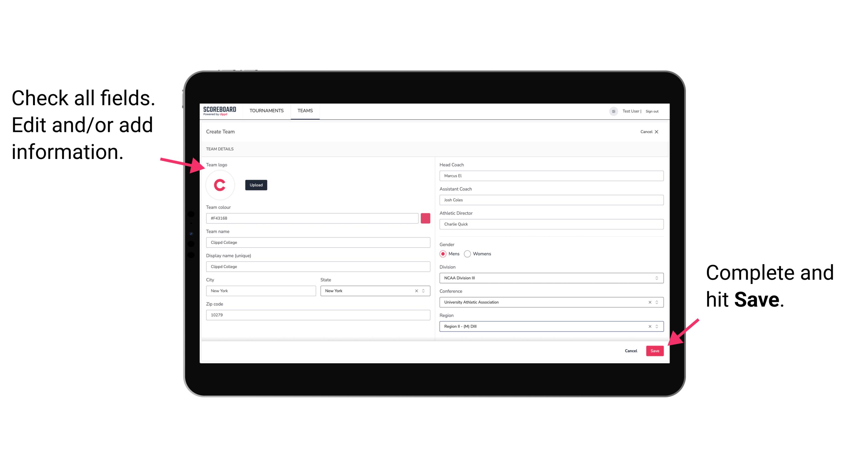Click the Save button to submit form
The height and width of the screenshot is (467, 868).
[655, 350]
